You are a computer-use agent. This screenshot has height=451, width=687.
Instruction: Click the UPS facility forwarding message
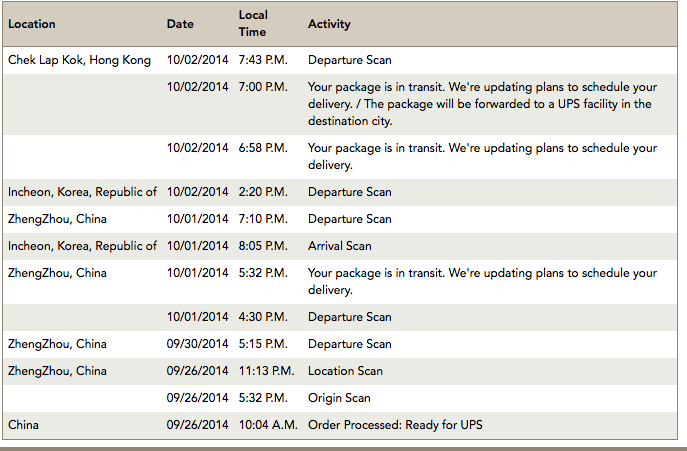pyautogui.click(x=482, y=104)
